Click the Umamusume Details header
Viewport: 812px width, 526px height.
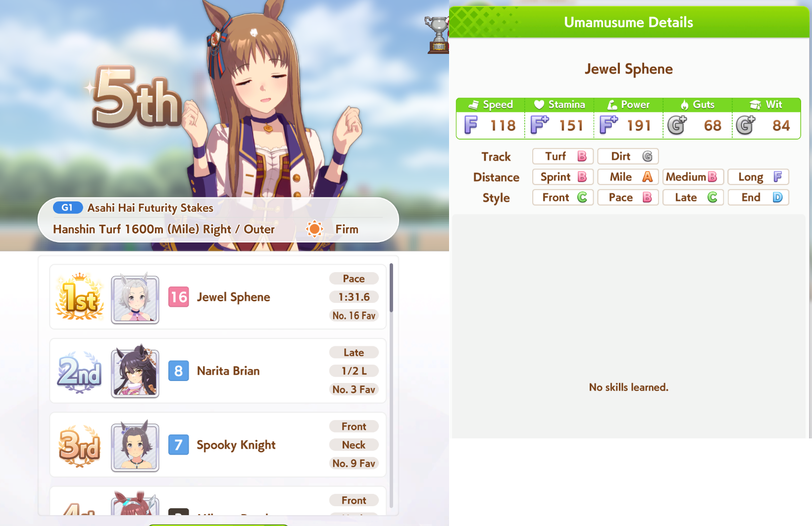pos(629,22)
